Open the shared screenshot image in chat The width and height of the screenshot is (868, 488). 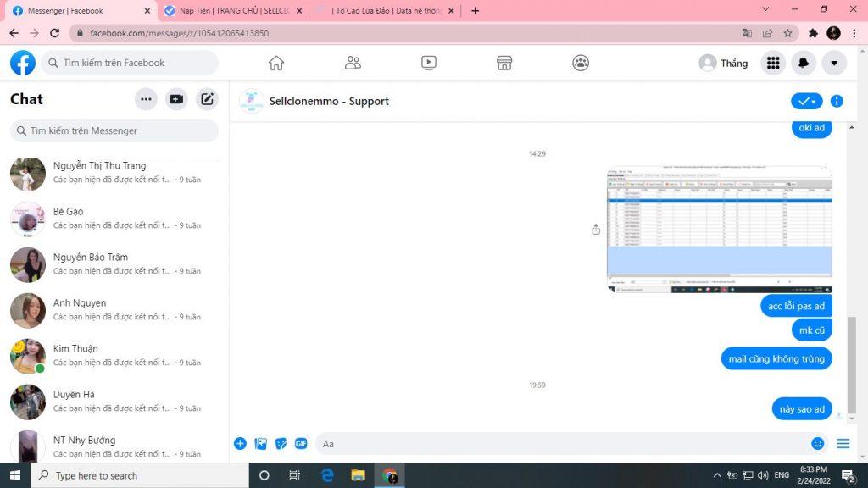(x=719, y=230)
